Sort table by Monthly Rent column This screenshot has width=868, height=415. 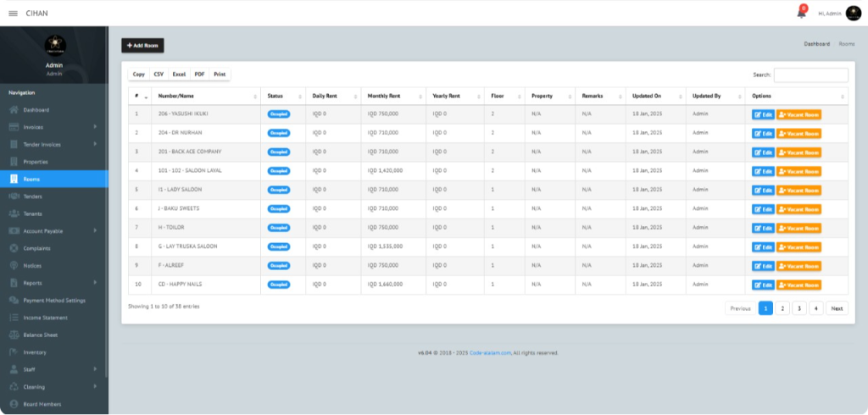coord(390,97)
